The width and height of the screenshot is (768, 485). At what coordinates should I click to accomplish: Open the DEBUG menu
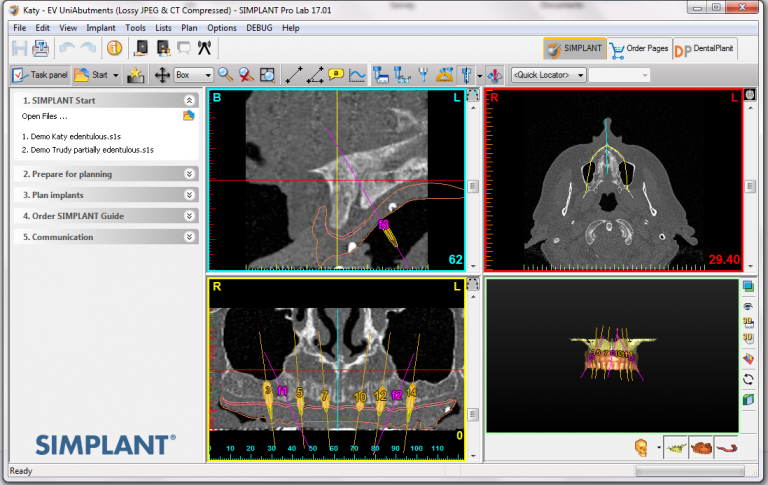tap(259, 28)
